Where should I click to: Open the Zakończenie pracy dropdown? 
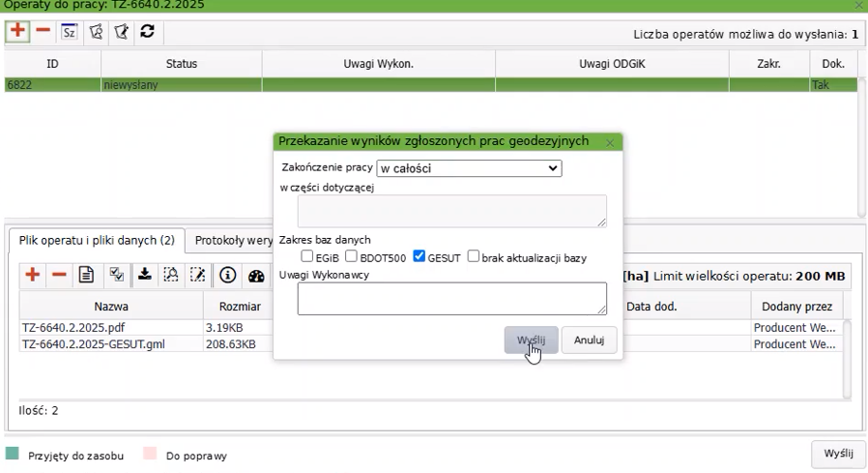click(x=469, y=168)
